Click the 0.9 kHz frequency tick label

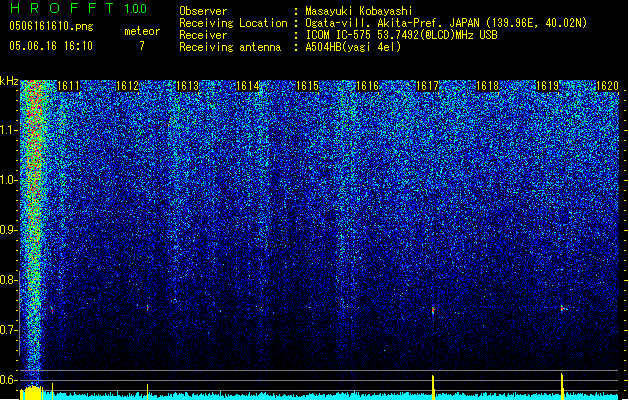click(x=9, y=230)
